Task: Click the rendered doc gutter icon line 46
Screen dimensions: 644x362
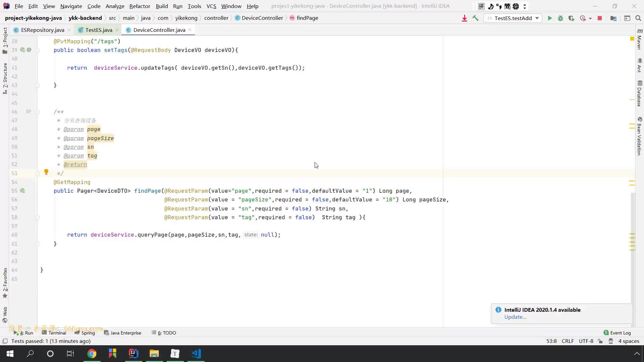Action: [29, 112]
